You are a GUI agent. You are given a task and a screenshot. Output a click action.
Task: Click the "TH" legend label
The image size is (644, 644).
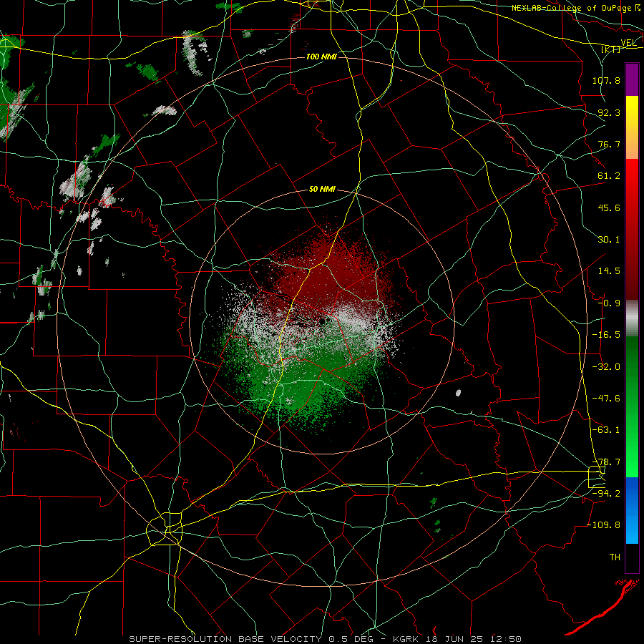(615, 557)
